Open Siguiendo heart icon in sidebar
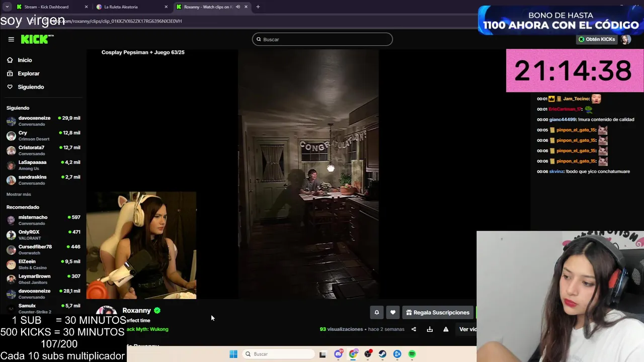644x362 pixels. pyautogui.click(x=10, y=87)
